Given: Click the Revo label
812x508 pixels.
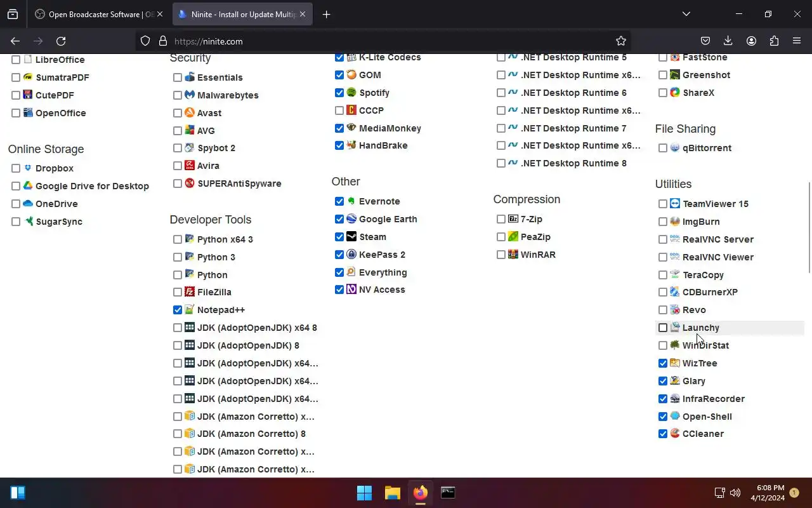Looking at the screenshot, I should tap(694, 310).
